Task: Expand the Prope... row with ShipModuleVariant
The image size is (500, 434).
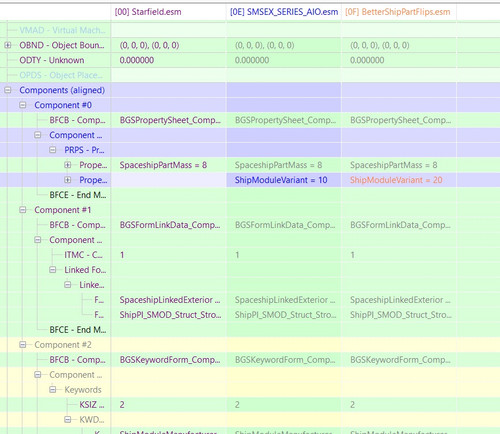Action: coord(68,180)
